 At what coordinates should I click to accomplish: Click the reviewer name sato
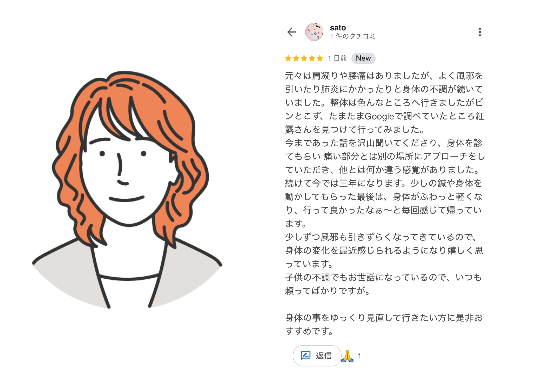[338, 28]
